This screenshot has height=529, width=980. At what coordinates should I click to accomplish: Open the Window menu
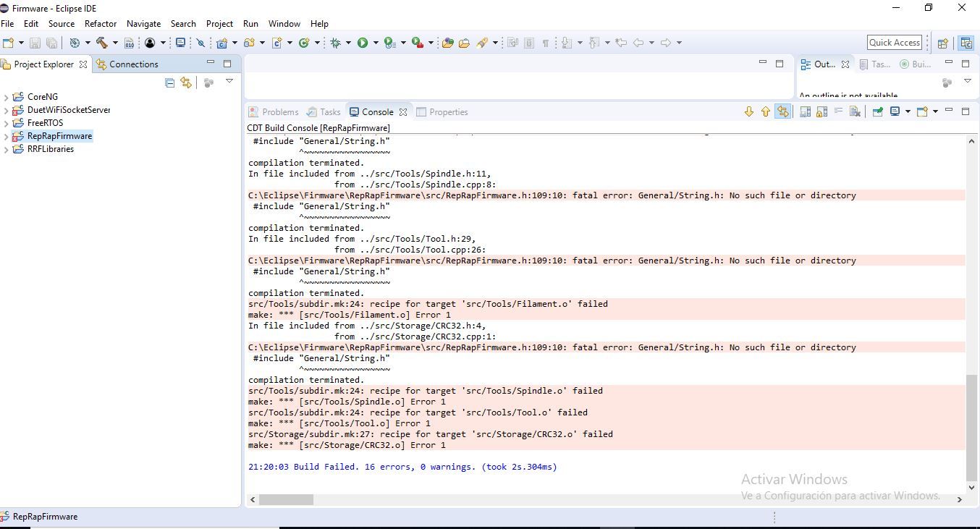coord(284,23)
